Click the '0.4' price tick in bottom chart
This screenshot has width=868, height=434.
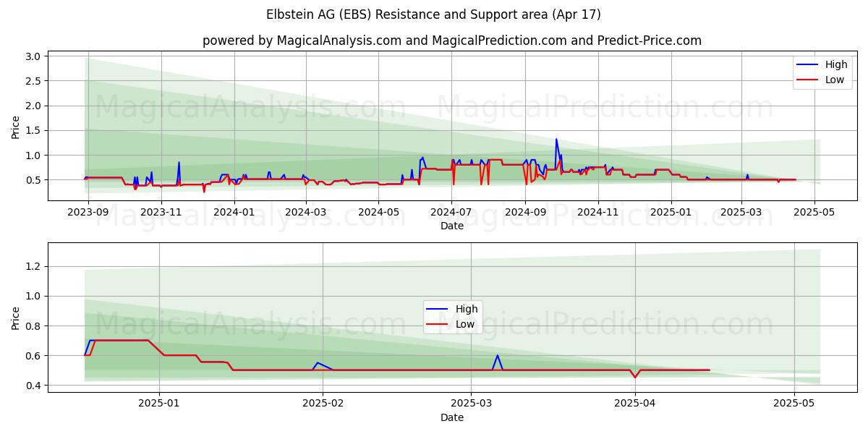point(35,386)
